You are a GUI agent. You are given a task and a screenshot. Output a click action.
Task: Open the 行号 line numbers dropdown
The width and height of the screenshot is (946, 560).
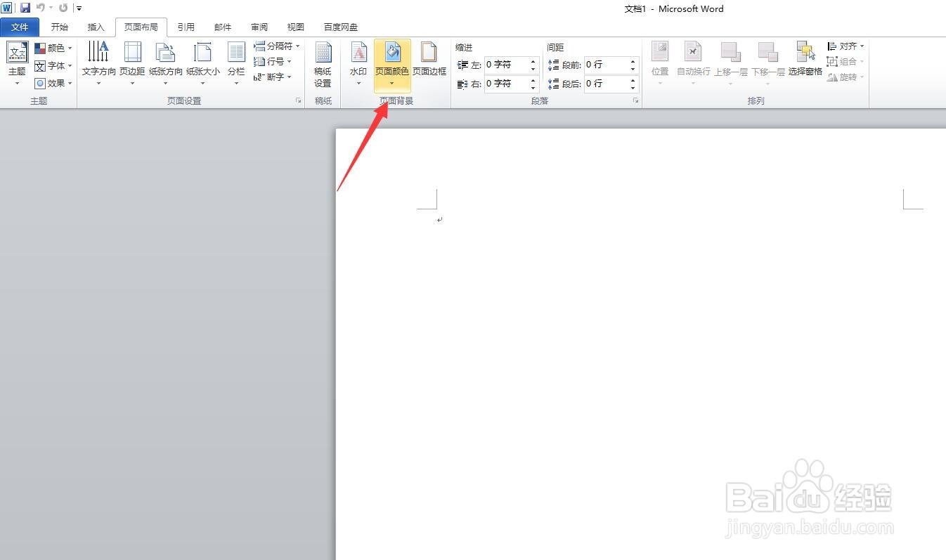(x=273, y=61)
